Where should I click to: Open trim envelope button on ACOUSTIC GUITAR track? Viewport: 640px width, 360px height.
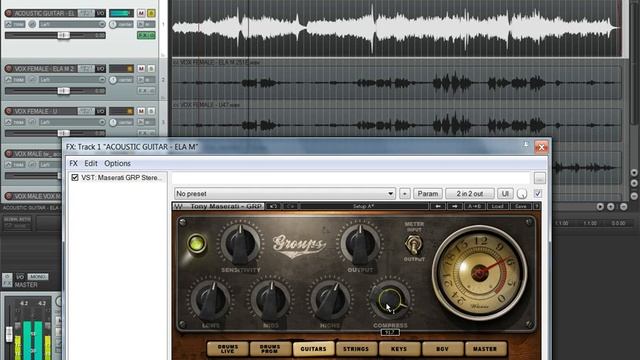tap(15, 24)
